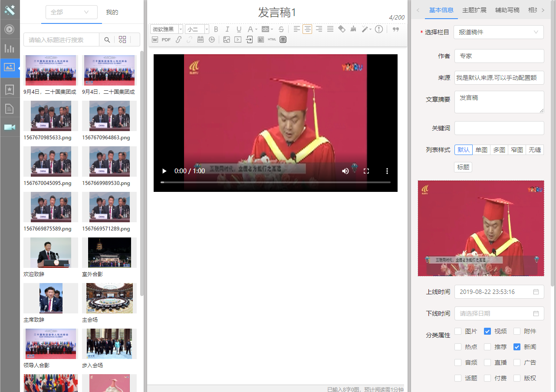Check the 音频 attribute checkbox
556x392 pixels.
click(x=458, y=362)
